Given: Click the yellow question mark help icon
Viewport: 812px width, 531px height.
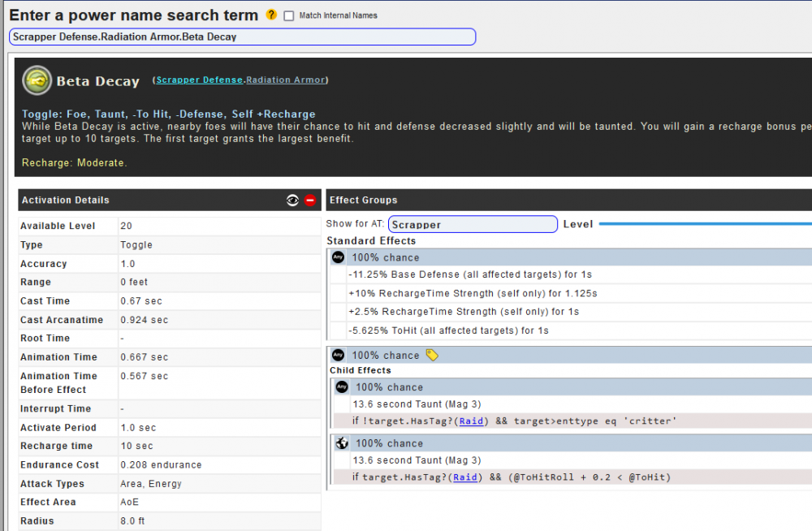Looking at the screenshot, I should click(271, 15).
